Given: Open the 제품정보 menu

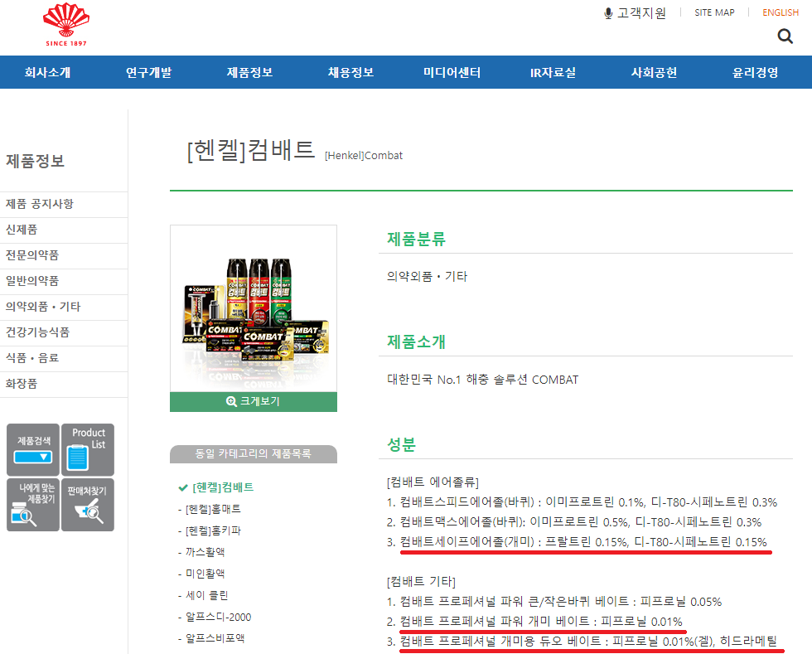Looking at the screenshot, I should click(x=249, y=72).
